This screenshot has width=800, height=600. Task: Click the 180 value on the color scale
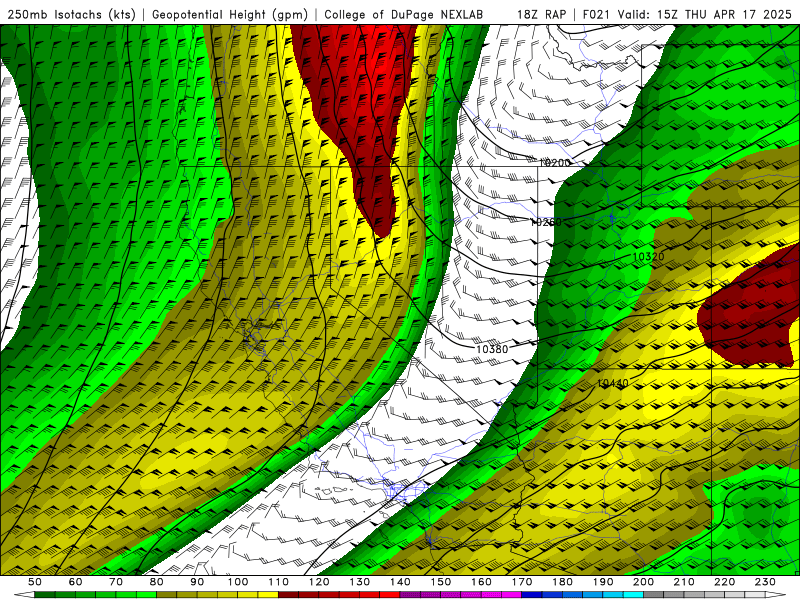pos(563,582)
